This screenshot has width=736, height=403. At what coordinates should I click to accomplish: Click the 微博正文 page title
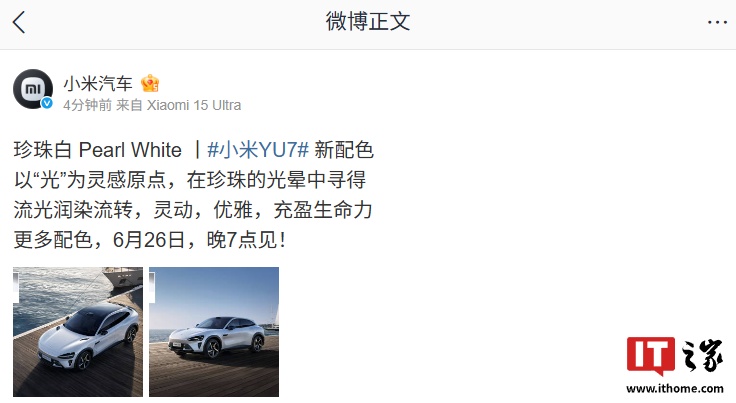[368, 22]
